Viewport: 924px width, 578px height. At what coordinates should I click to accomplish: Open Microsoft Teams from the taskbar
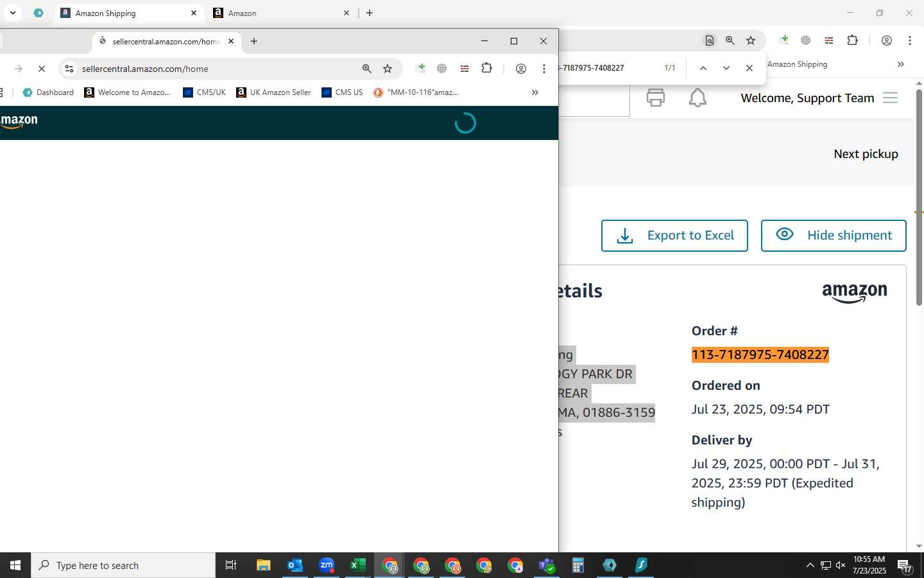[547, 565]
